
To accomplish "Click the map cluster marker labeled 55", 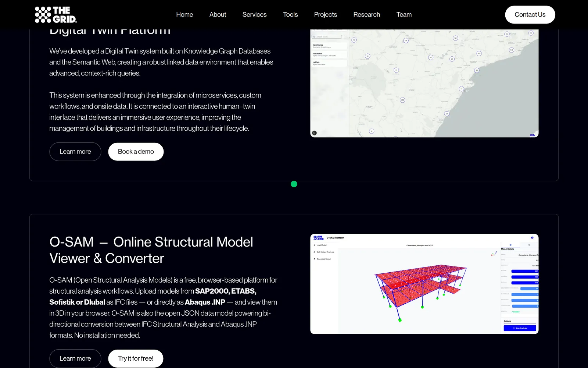I will tap(430, 57).
